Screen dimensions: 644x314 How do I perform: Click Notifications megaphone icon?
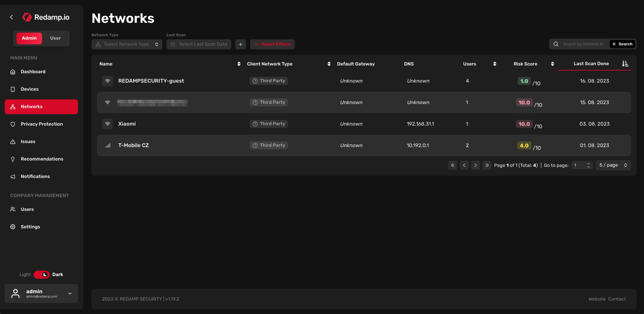coord(13,177)
